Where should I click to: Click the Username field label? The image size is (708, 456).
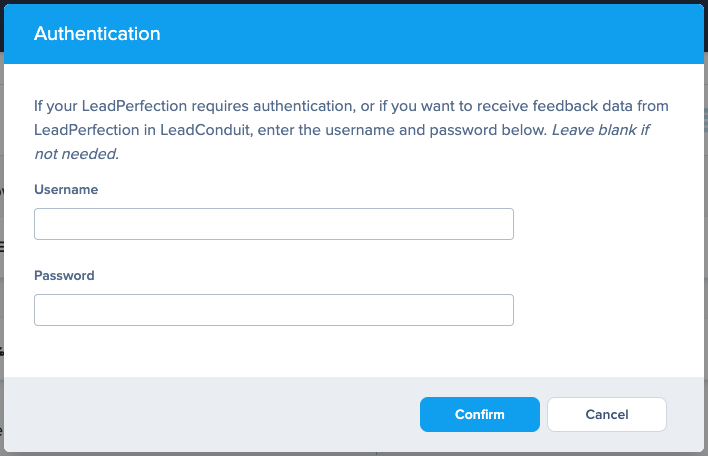[66, 189]
